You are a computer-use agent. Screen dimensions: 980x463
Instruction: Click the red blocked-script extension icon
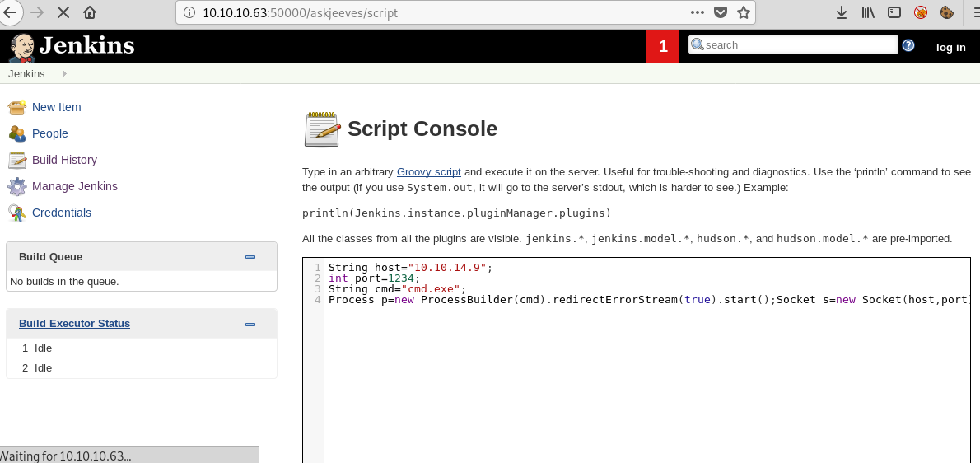(921, 12)
